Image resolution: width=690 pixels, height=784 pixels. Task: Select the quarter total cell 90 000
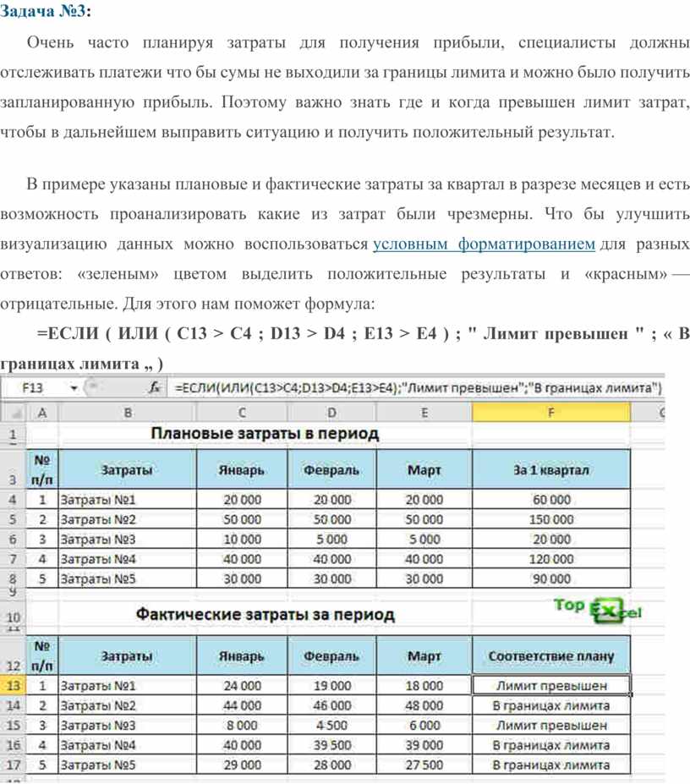click(x=551, y=579)
